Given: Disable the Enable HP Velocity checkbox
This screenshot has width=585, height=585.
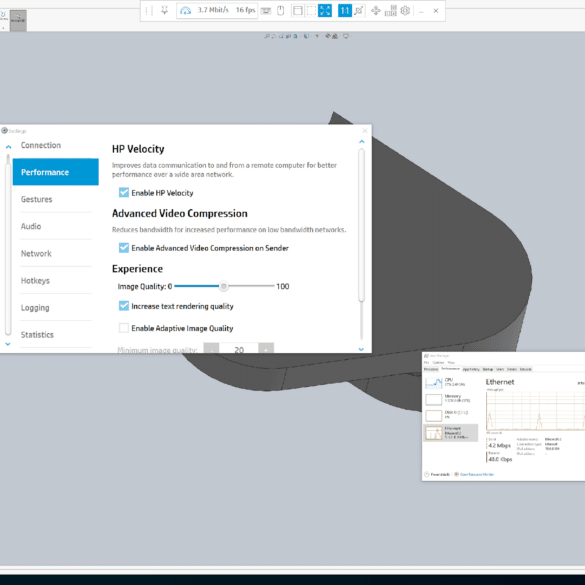Looking at the screenshot, I should [124, 193].
